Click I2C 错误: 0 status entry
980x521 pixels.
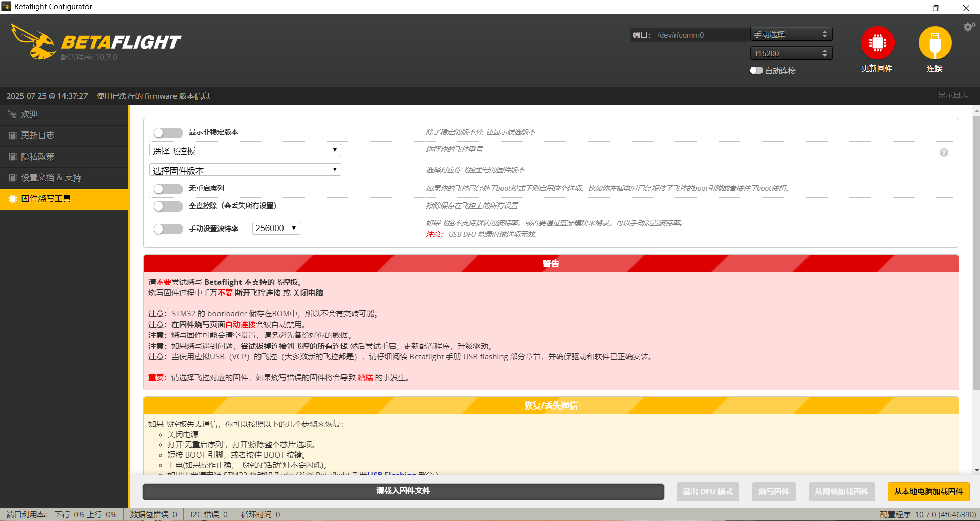(x=209, y=514)
